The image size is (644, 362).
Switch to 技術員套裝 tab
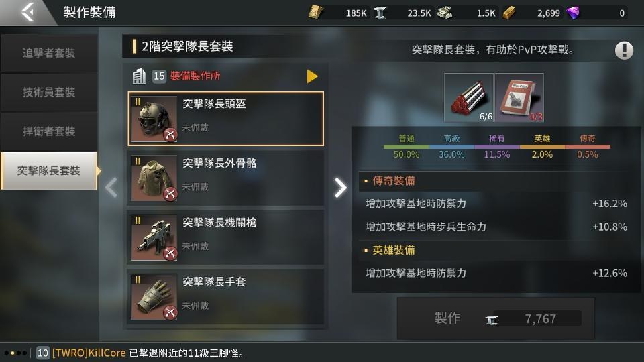click(49, 93)
